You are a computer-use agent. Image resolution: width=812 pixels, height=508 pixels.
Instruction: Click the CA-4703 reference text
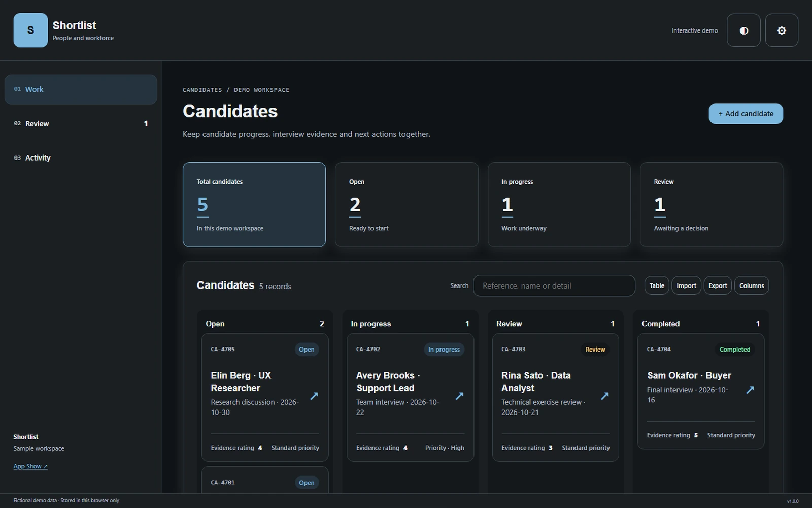coord(514,350)
